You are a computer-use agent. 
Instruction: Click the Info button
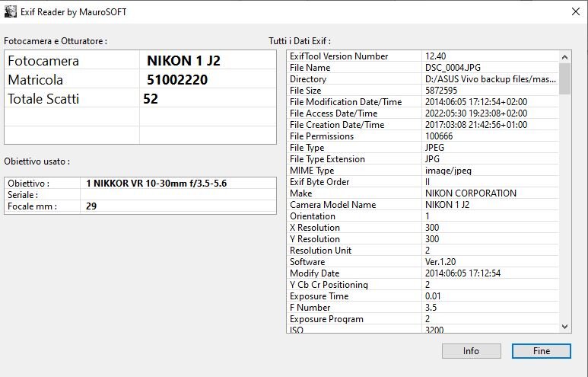472,350
